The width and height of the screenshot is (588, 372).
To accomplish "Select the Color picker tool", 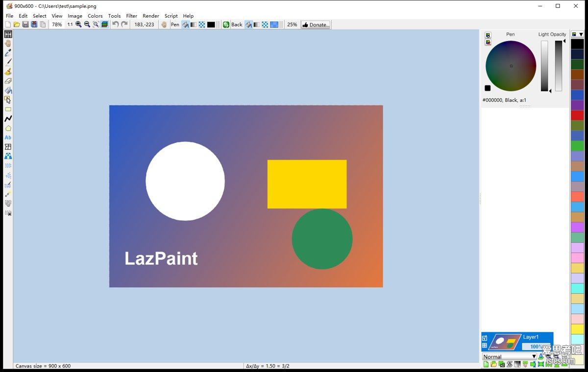I will 8,52.
